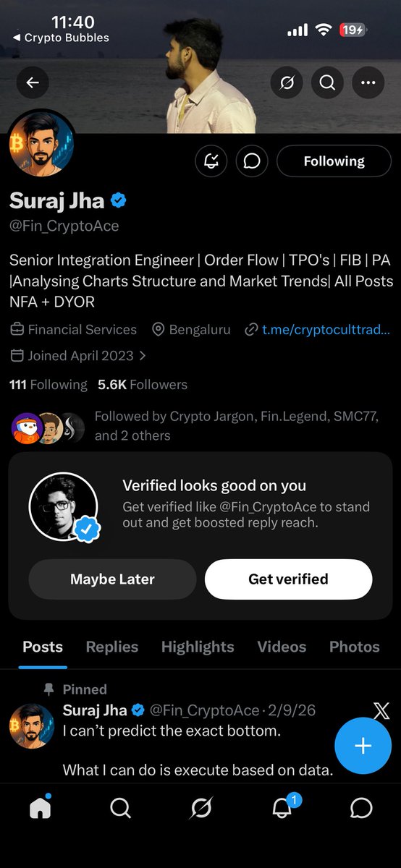Toggle post notifications bell for Suraj Jha
Screen dimensions: 401x868
(211, 161)
